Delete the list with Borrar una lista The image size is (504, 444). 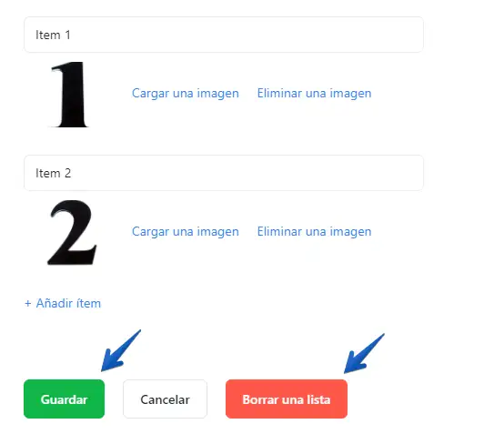(287, 399)
